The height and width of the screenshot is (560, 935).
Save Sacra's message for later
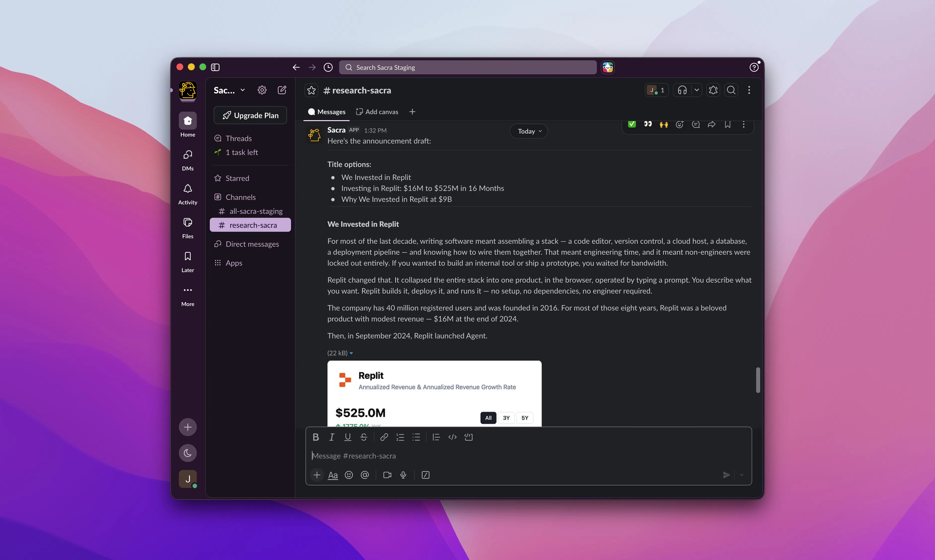[x=727, y=124]
